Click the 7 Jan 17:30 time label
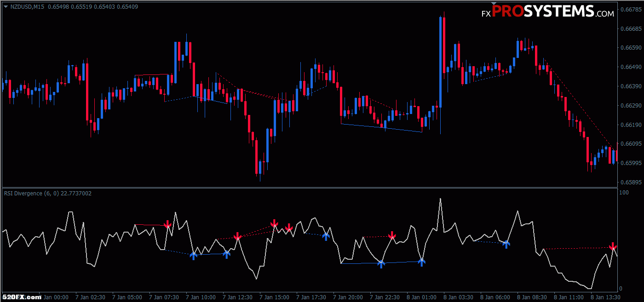644x302 pixels. click(310, 297)
